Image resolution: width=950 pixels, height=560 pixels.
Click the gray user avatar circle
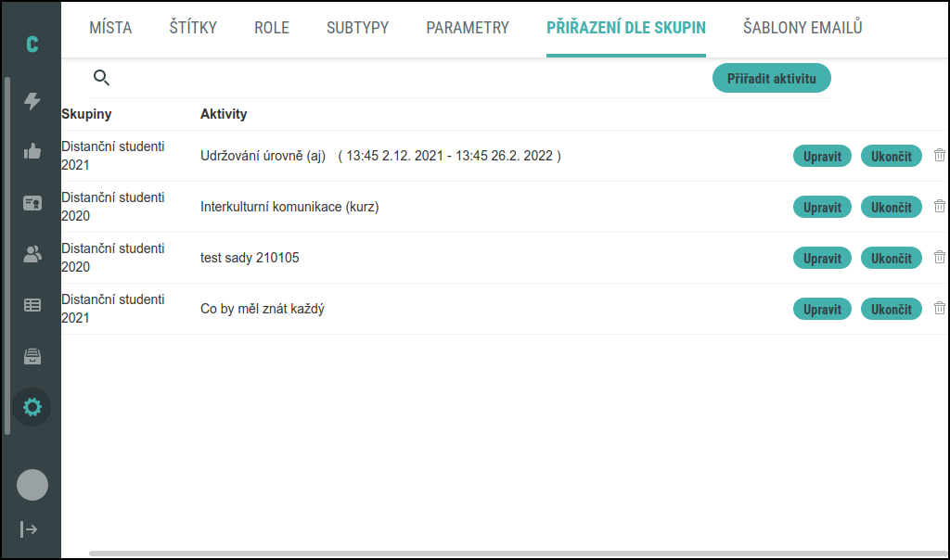[32, 485]
